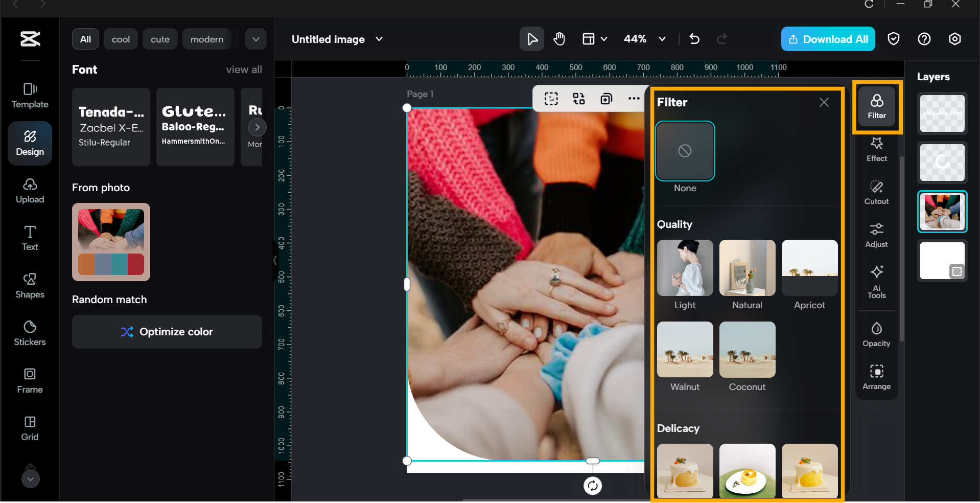Screen dimensions: 980x503
Task: Apply the Coconut quality filter
Action: point(748,350)
